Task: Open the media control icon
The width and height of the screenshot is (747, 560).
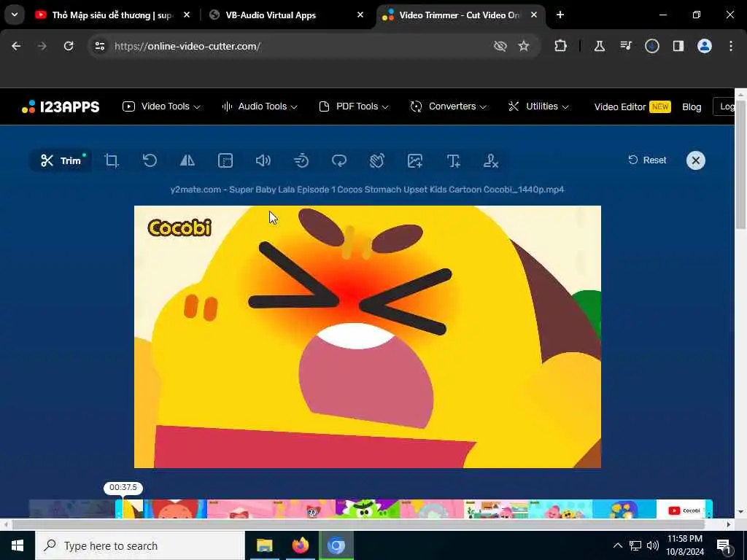Action: (626, 46)
